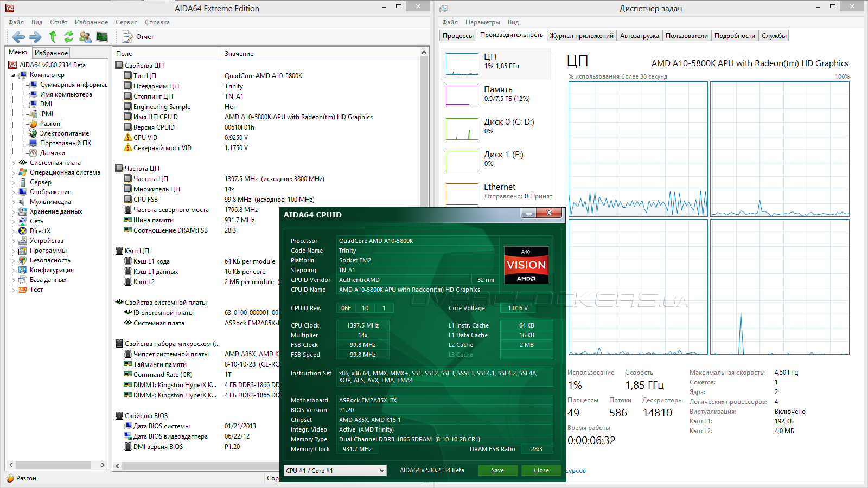Open the Суммарная информация tree icon
Viewport: 868px width, 488px height.
coord(33,85)
